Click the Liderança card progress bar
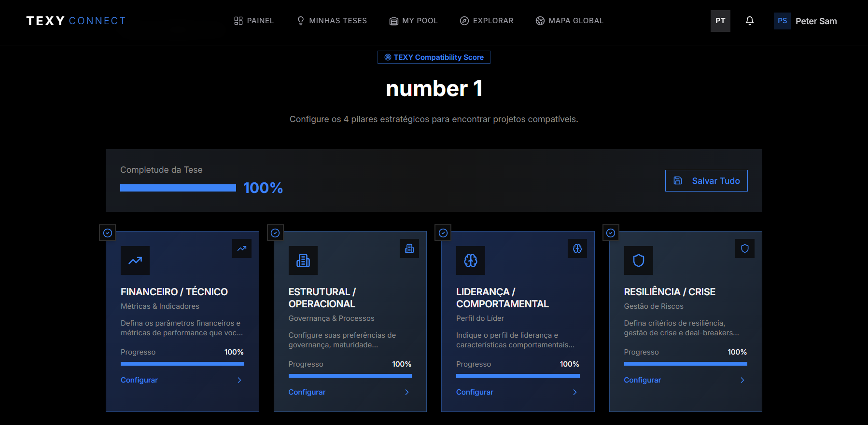Image resolution: width=868 pixels, height=425 pixels. [x=518, y=376]
